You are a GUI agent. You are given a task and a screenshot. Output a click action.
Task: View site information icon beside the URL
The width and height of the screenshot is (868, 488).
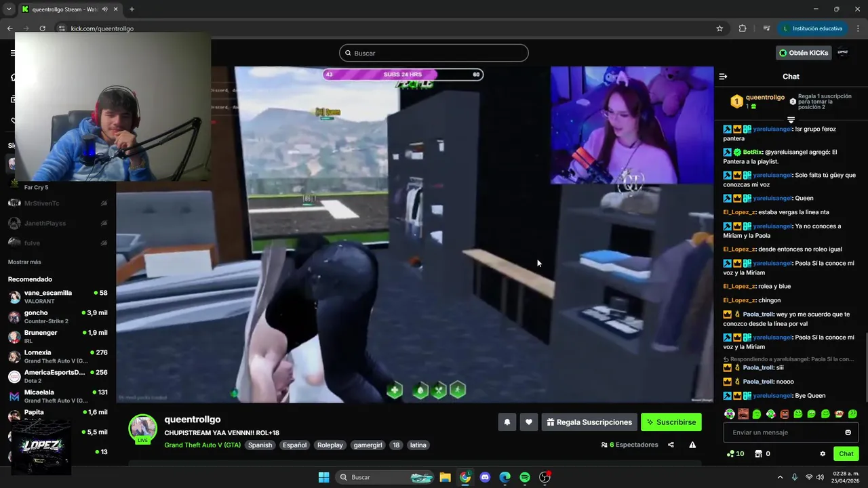coord(61,28)
